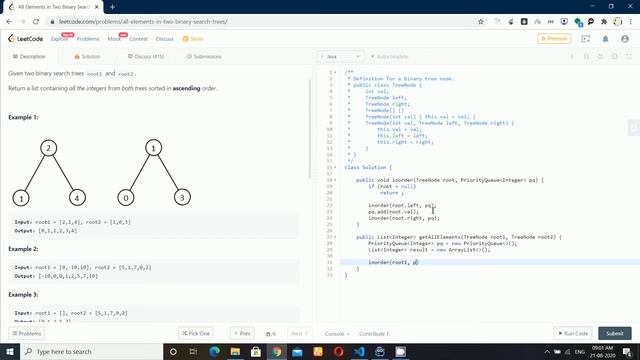Open Windows action center notifications
640x360 pixels.
tap(627, 351)
